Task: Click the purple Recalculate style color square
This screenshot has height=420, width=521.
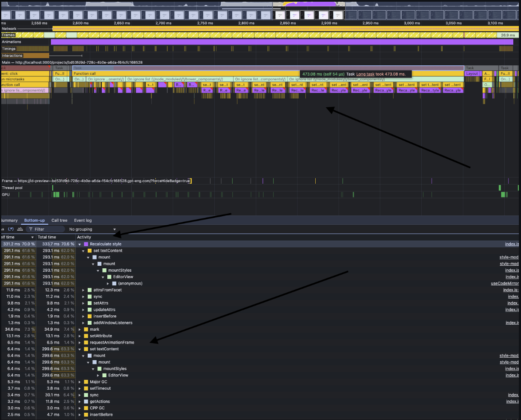Action: 86,244
